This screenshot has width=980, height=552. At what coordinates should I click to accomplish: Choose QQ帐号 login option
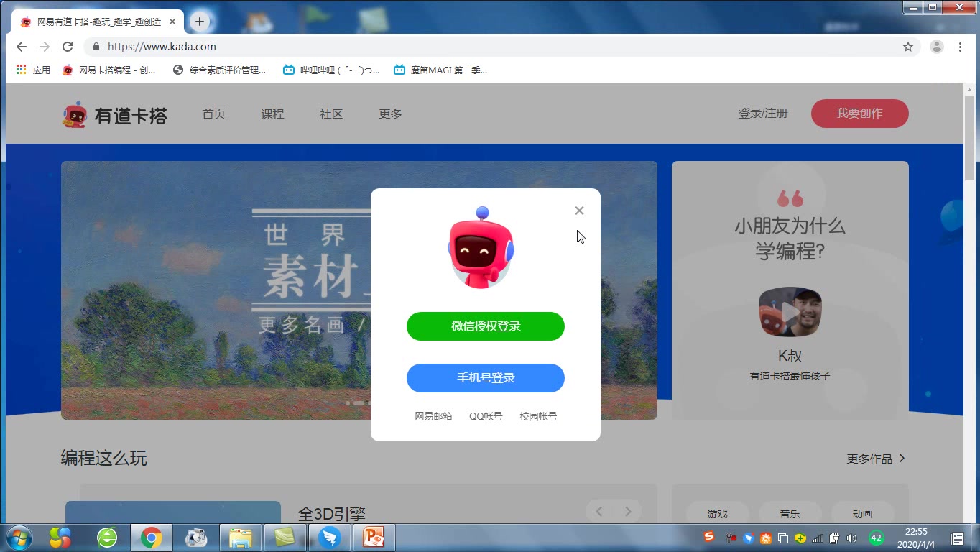(x=486, y=416)
